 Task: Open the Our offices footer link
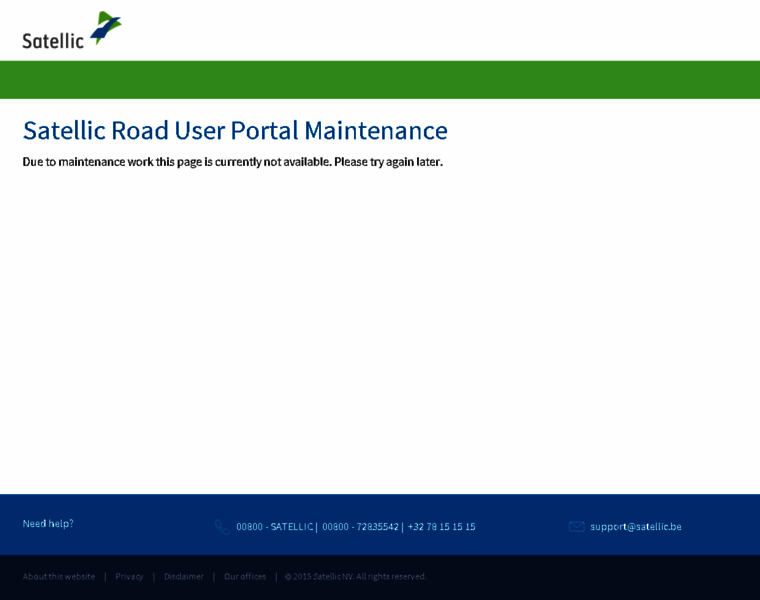tap(245, 576)
